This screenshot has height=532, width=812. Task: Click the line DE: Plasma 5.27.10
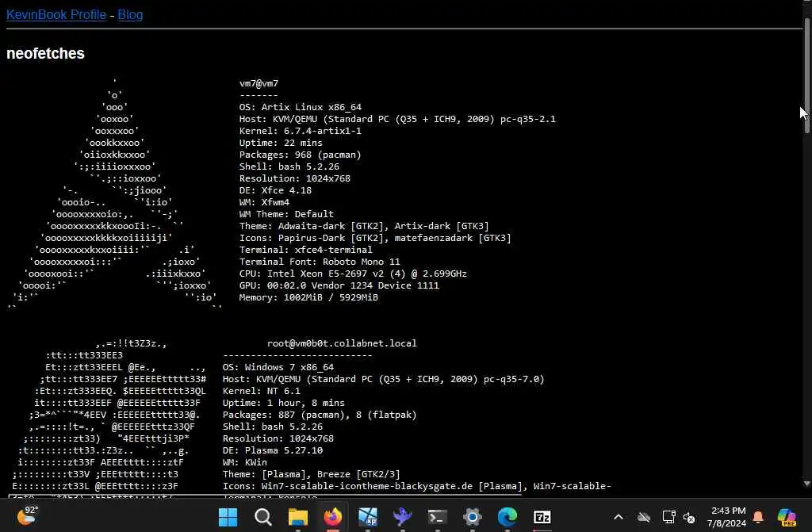pyautogui.click(x=273, y=450)
